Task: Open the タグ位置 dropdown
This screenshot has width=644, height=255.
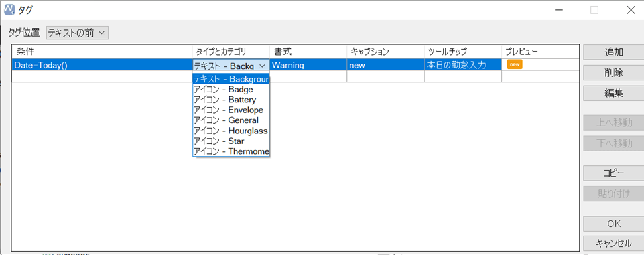Action: click(x=77, y=33)
